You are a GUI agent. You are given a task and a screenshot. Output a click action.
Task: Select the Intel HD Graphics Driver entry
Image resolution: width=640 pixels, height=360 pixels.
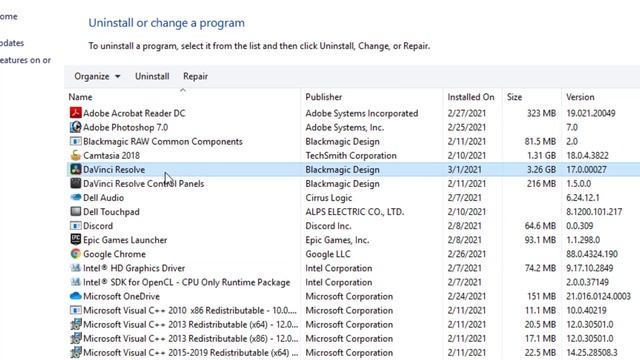pyautogui.click(x=134, y=268)
